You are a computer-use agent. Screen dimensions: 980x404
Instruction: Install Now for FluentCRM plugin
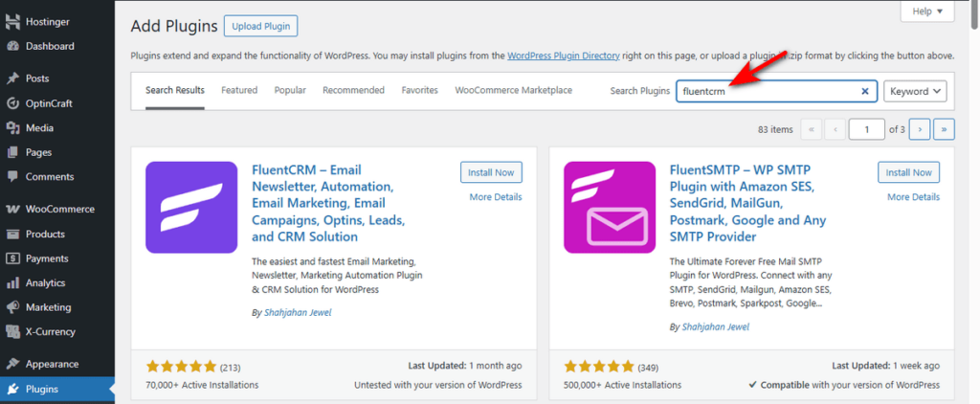coord(491,172)
